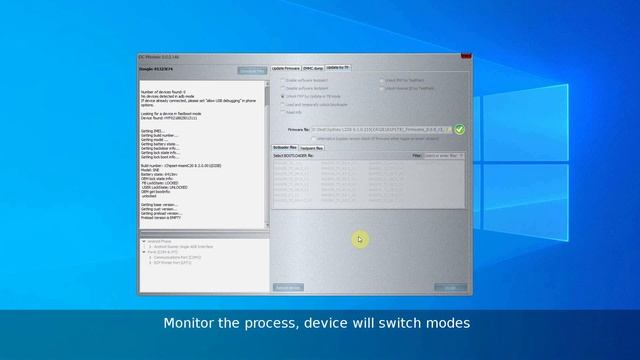Toggle the checkbox below the Firmware file field
This screenshot has height=360, width=640.
[314, 139]
